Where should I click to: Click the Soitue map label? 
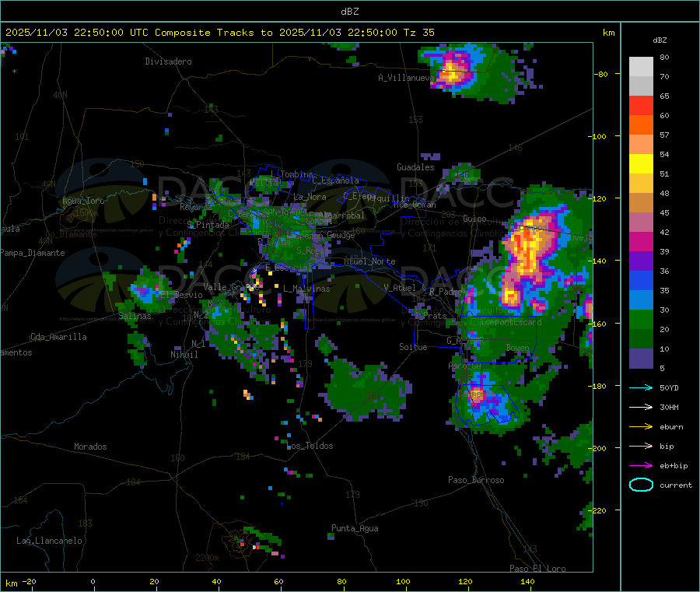pyautogui.click(x=413, y=346)
